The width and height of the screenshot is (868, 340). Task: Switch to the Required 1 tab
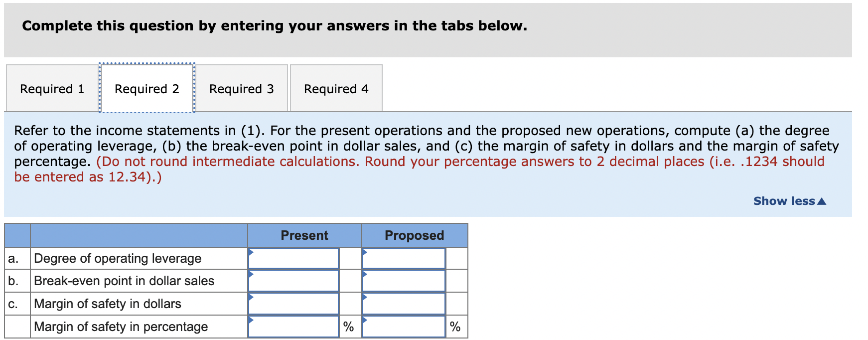(51, 88)
